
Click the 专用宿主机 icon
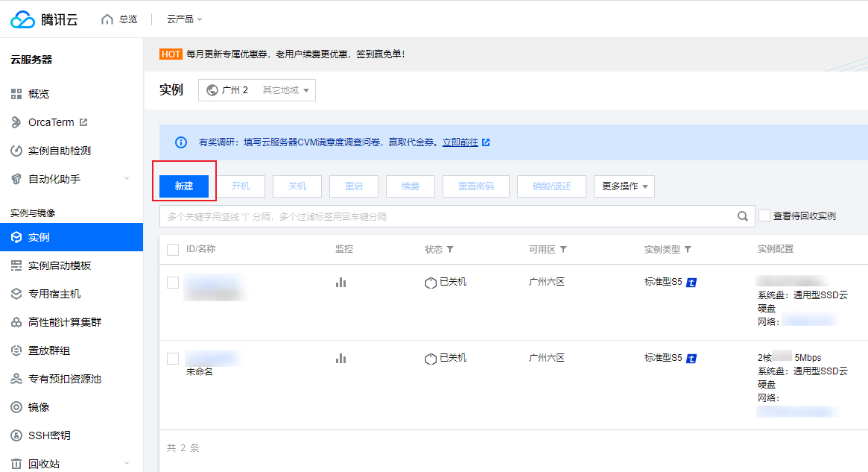(16, 295)
